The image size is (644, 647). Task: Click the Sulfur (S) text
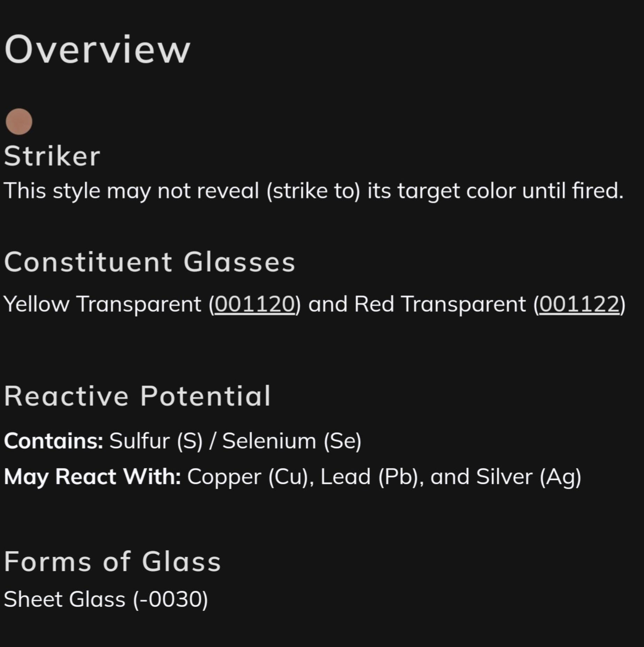click(156, 441)
